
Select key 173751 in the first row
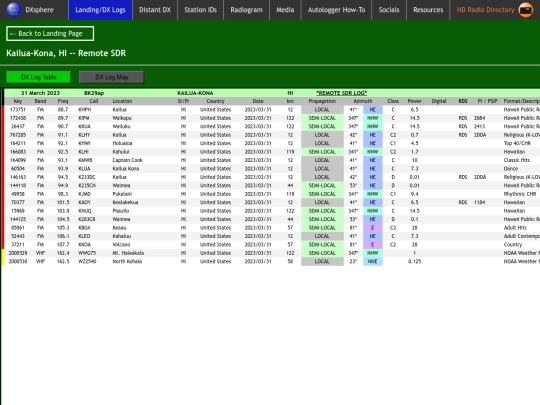(18, 110)
